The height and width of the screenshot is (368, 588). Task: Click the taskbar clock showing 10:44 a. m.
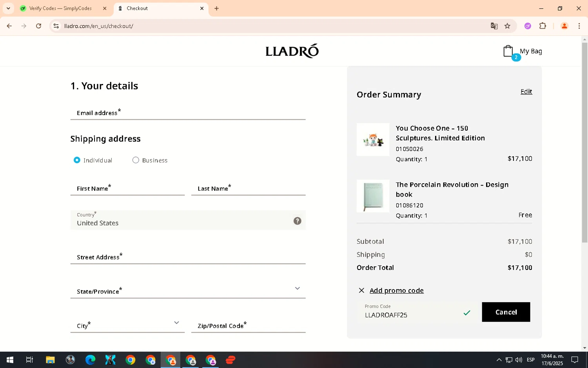(x=552, y=360)
